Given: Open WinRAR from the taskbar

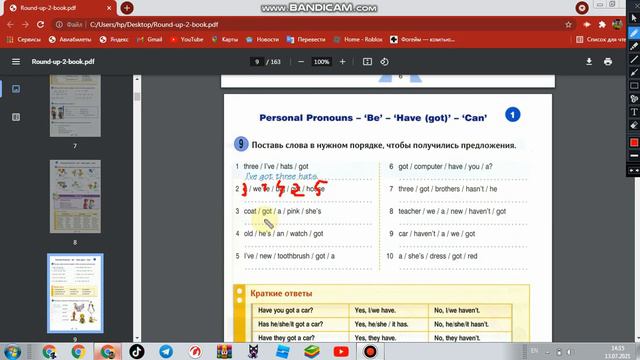Looking at the screenshot, I should [x=224, y=351].
